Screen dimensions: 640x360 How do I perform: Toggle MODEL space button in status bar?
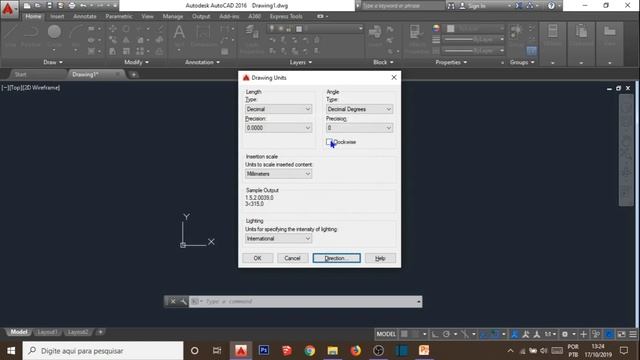click(386, 334)
